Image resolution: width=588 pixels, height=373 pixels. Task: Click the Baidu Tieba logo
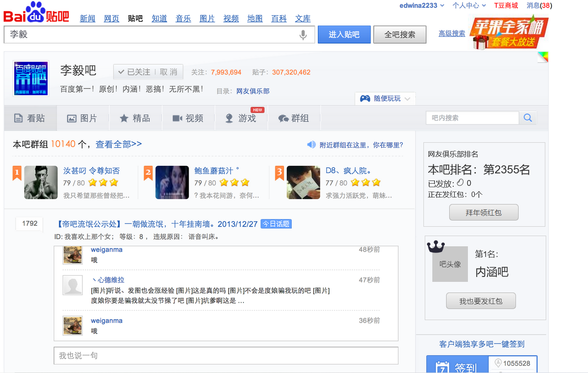coord(36,12)
